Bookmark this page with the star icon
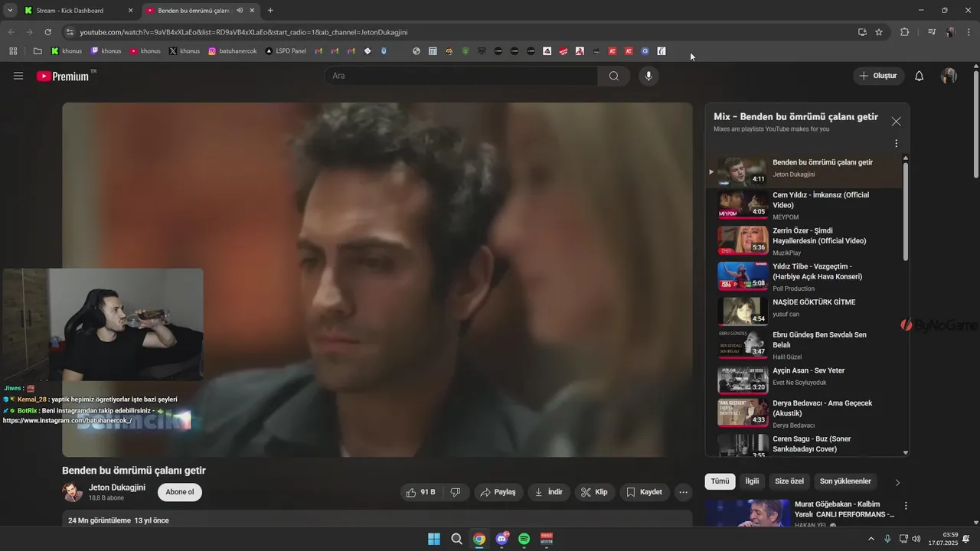 [x=879, y=32]
